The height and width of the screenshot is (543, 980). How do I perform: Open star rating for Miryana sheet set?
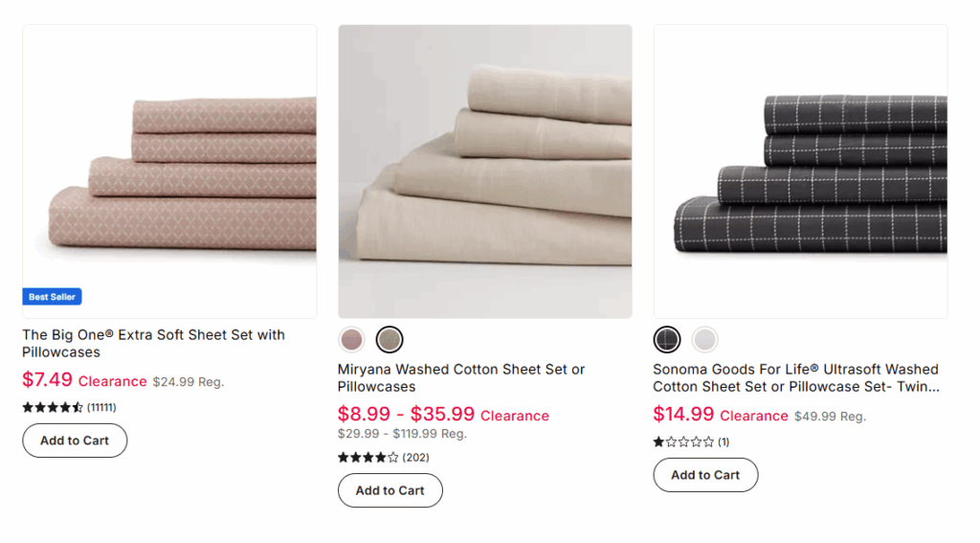click(x=368, y=458)
